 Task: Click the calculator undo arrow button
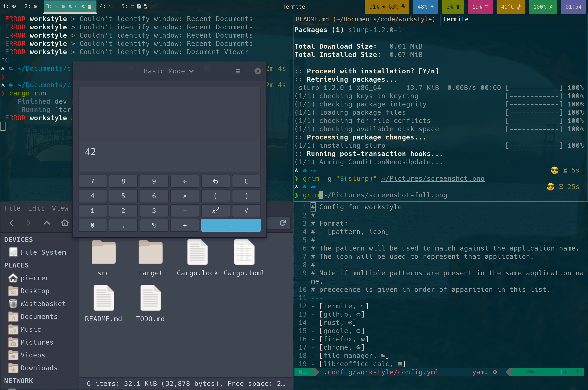click(215, 181)
